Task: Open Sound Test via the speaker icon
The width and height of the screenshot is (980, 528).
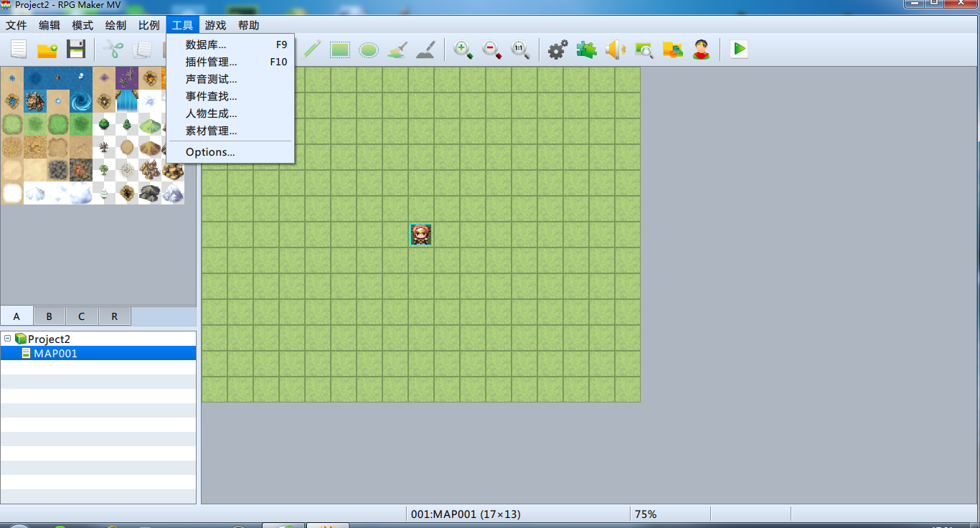Action: click(616, 49)
